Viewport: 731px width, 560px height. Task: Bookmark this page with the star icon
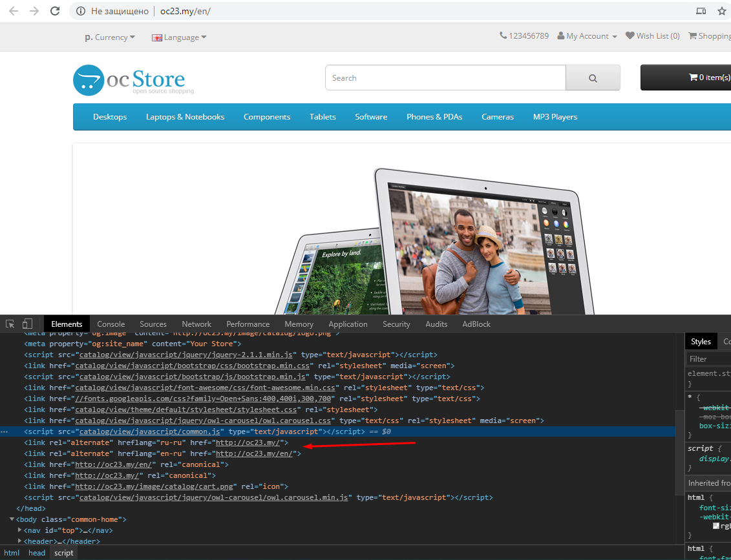point(722,11)
